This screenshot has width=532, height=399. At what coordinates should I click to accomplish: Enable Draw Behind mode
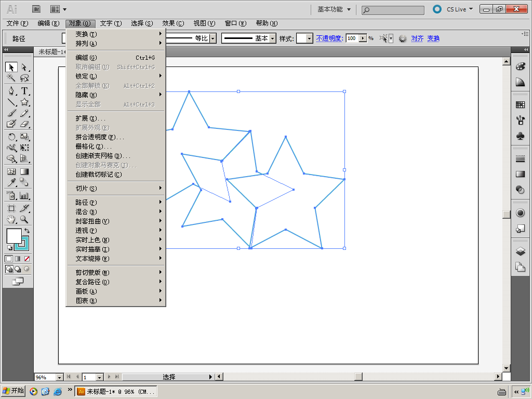pos(18,269)
